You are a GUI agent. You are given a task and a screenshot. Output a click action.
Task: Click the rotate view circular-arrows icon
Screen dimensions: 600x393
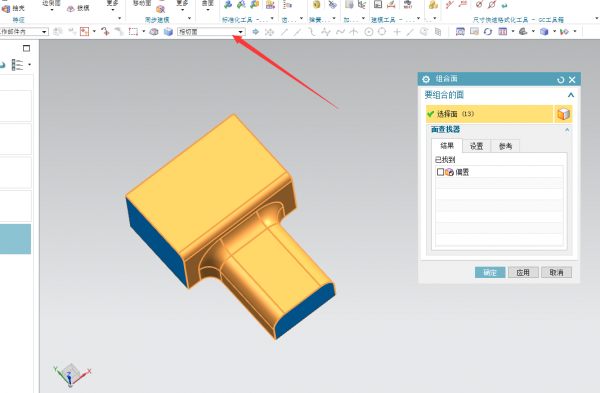coord(488,32)
